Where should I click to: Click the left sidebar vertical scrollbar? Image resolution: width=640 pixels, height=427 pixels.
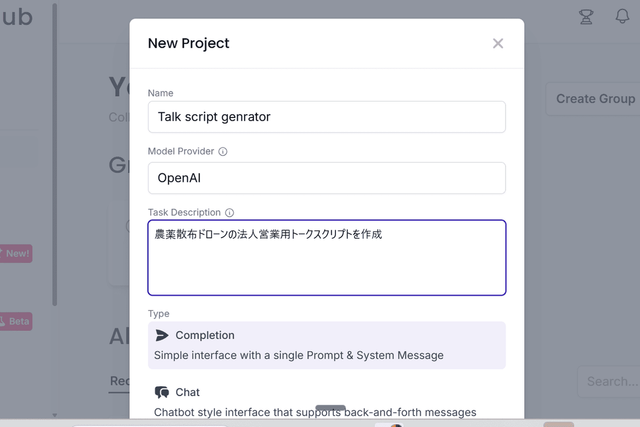55,200
